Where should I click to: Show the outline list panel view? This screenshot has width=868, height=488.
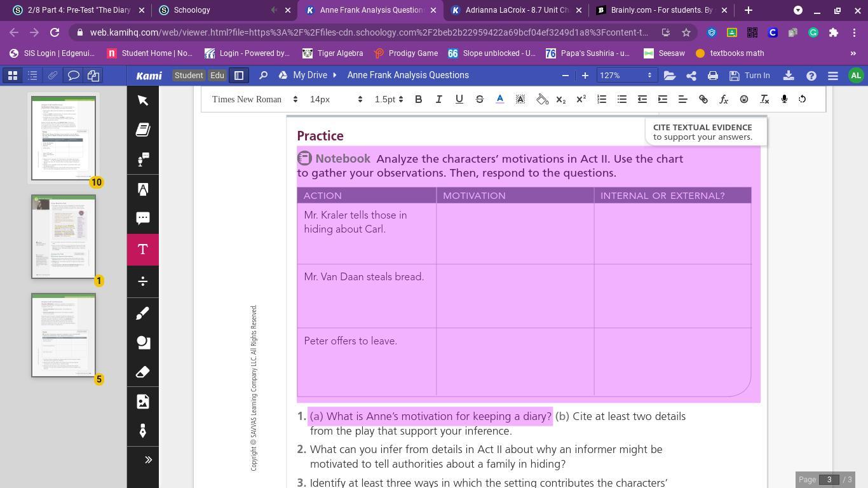[x=32, y=76]
